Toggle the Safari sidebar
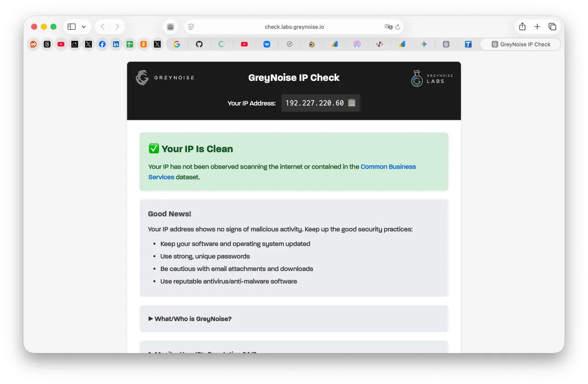The height and width of the screenshot is (384, 588). coord(72,27)
